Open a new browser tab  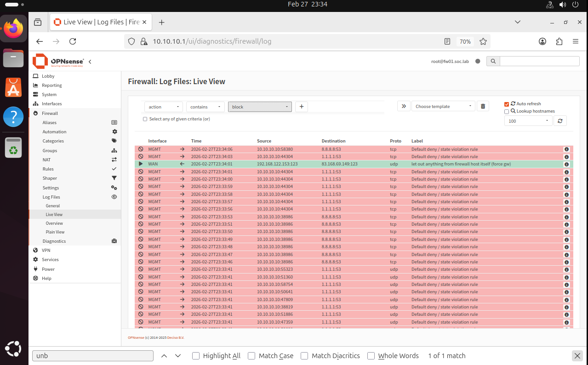[x=161, y=22]
